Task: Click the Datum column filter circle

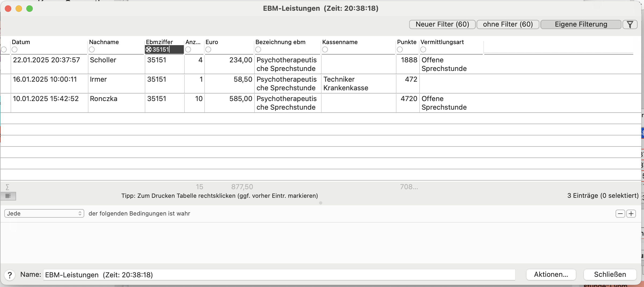Action: 14,49
